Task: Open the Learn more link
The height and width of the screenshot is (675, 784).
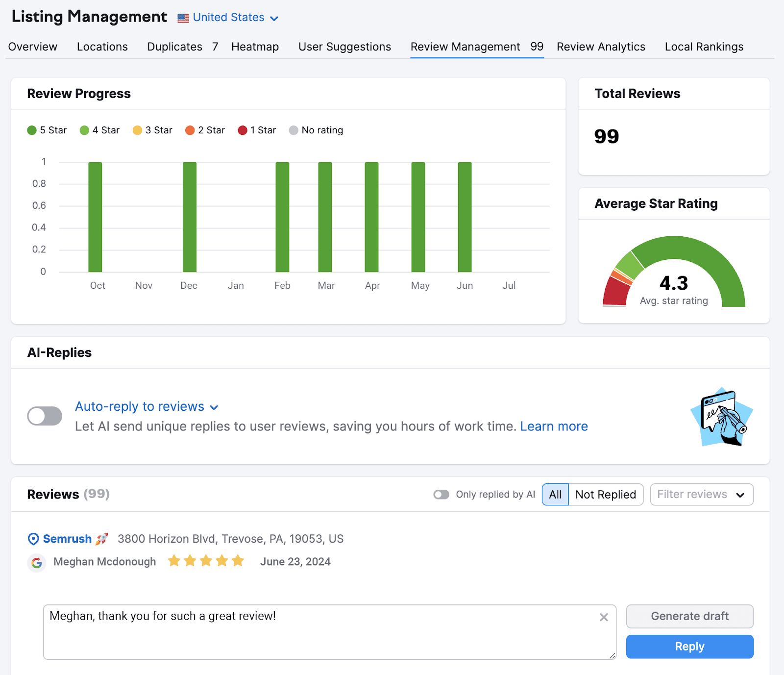Action: 554,426
